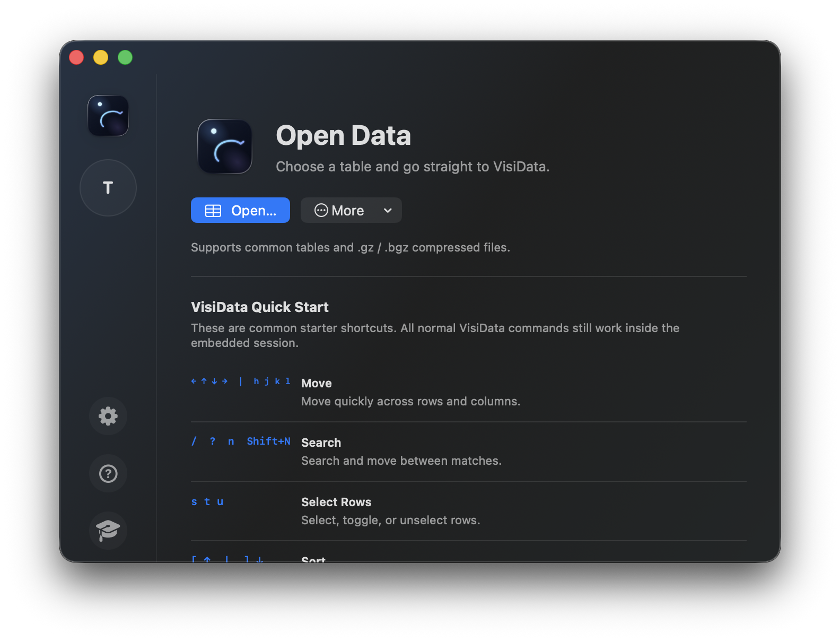Close the window with red button
Viewport: 840px width, 641px height.
(x=76, y=57)
